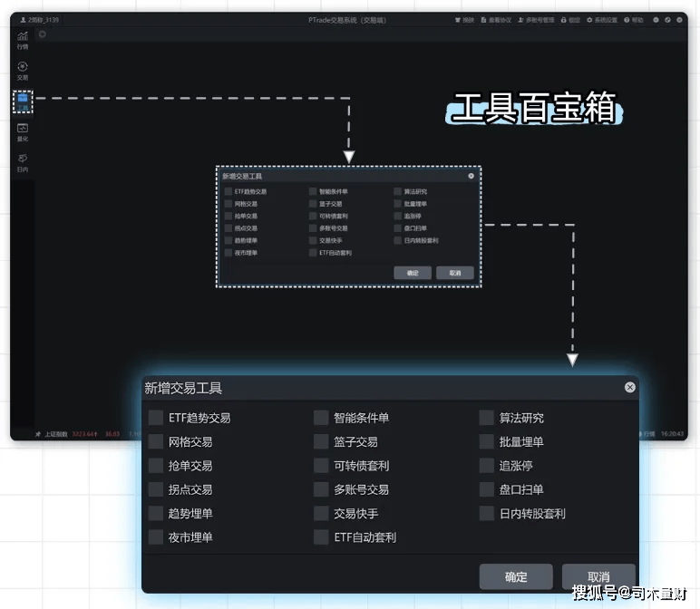
Task: Check 批量埋单 in the small dialog
Action: point(397,204)
